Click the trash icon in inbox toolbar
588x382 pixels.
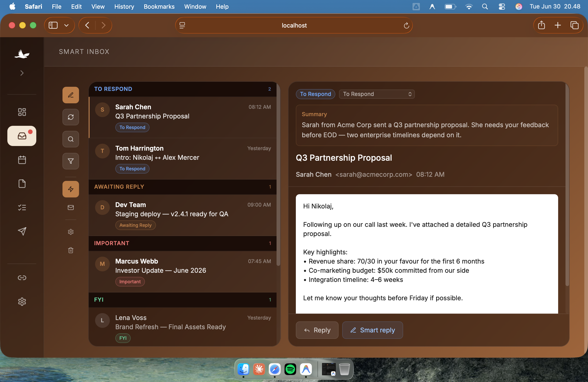pos(71,250)
